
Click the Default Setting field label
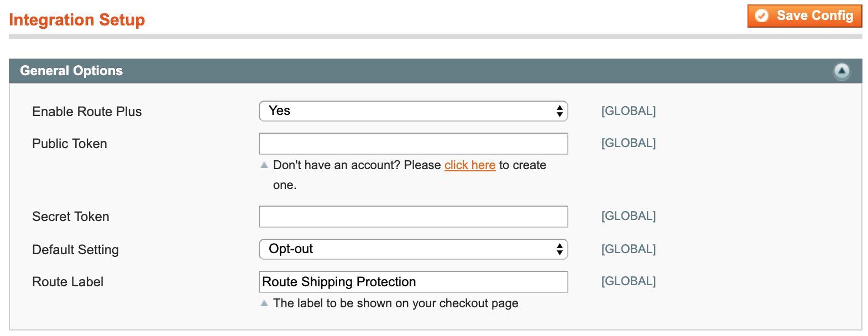75,250
